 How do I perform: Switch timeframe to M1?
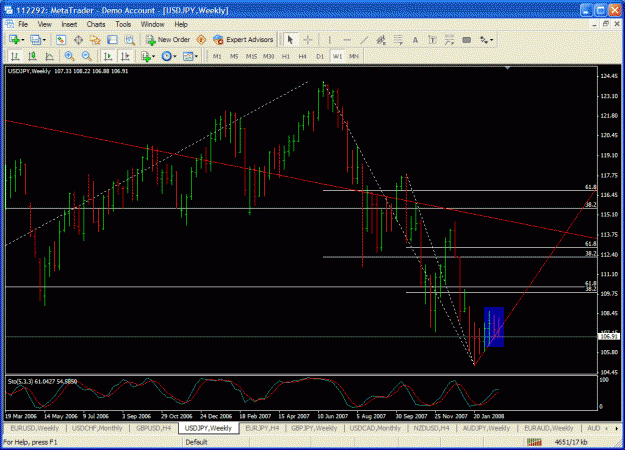click(x=217, y=57)
